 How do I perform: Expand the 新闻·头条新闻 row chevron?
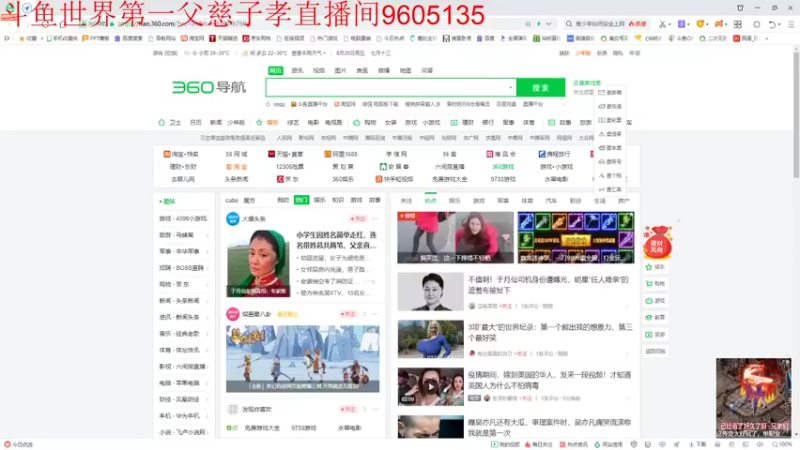(207, 301)
